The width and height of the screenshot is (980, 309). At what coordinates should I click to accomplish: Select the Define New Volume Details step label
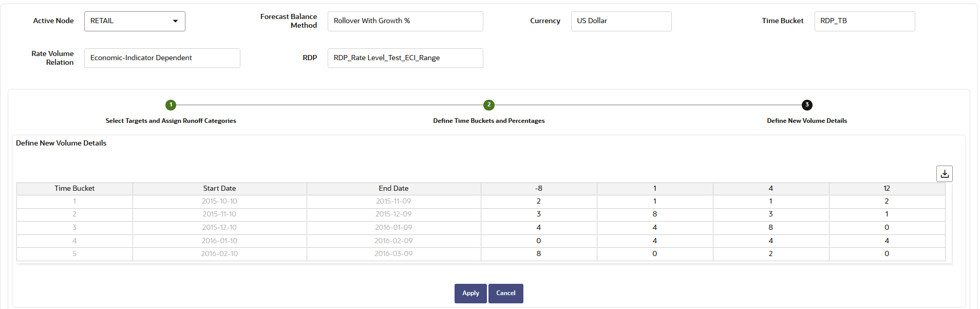point(807,121)
